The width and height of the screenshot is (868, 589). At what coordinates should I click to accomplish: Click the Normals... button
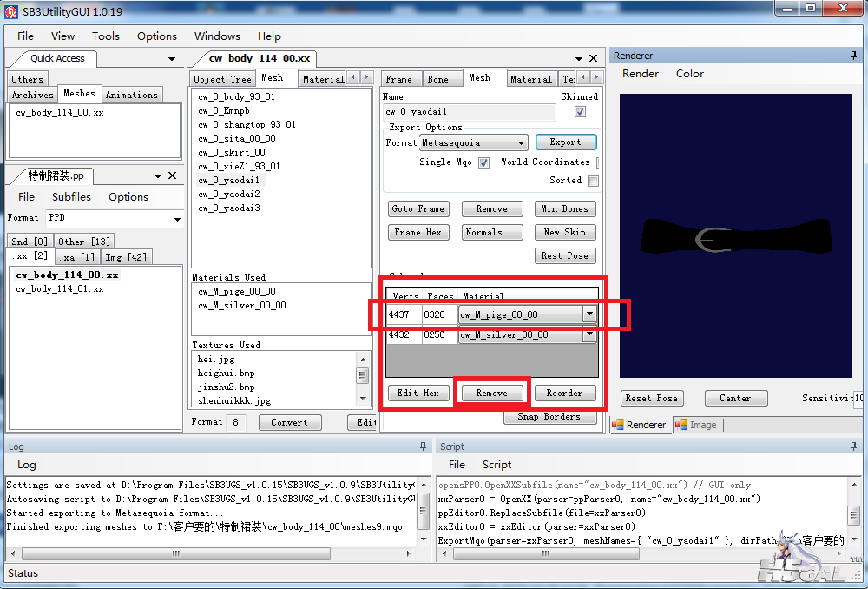491,232
